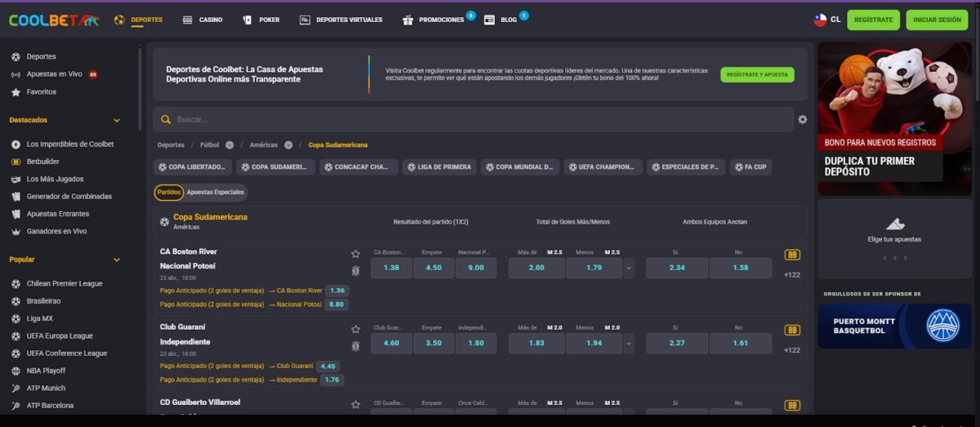Viewport: 980px width, 427px height.
Task: Click the NBA Playoff basketball icon
Action: click(x=16, y=371)
